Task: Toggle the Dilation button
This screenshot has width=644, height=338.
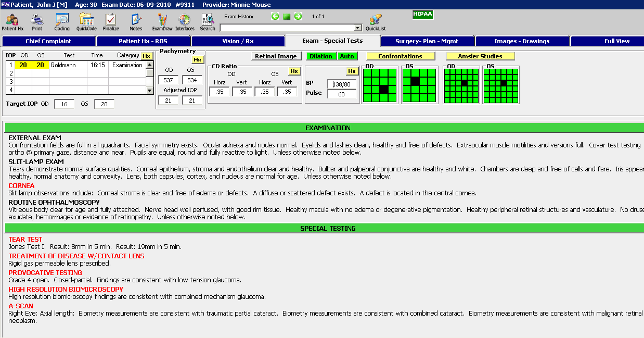Action: point(321,56)
